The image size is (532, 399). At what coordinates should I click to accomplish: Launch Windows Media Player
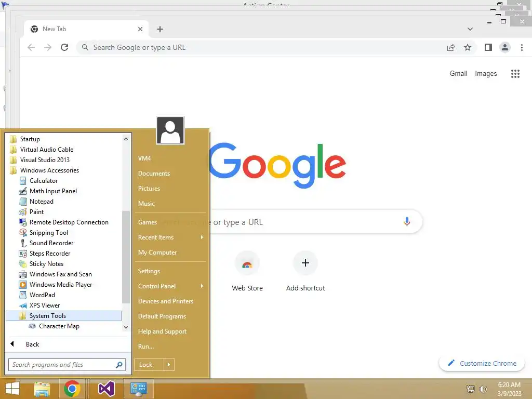61,285
